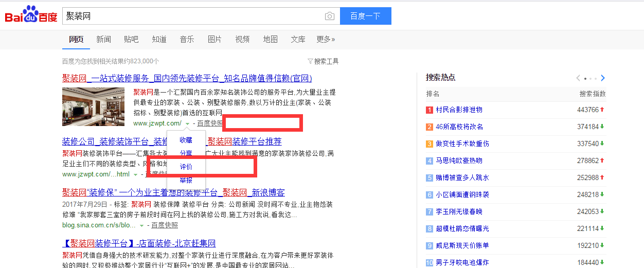Open the 更多» menu
644x268 pixels.
click(326, 39)
